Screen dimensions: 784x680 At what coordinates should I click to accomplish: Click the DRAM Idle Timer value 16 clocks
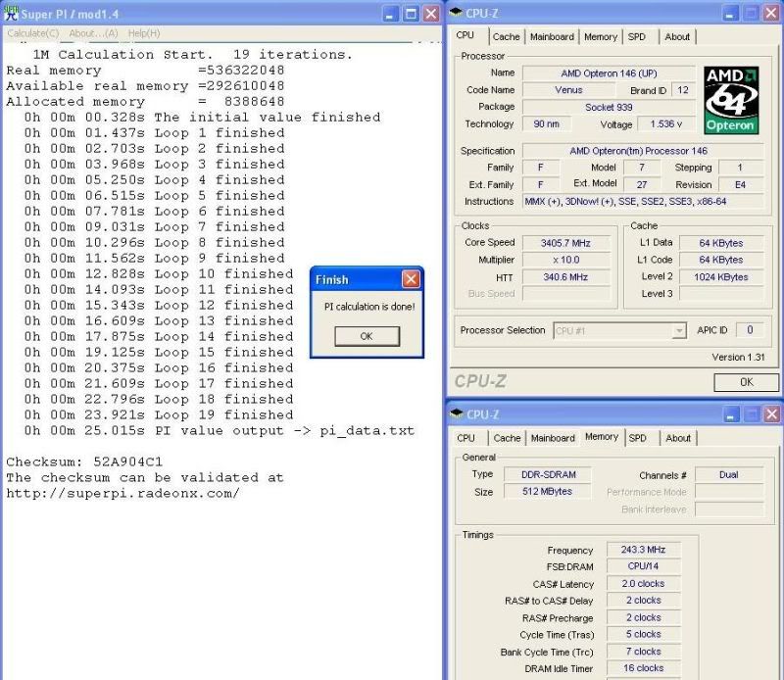tap(644, 668)
